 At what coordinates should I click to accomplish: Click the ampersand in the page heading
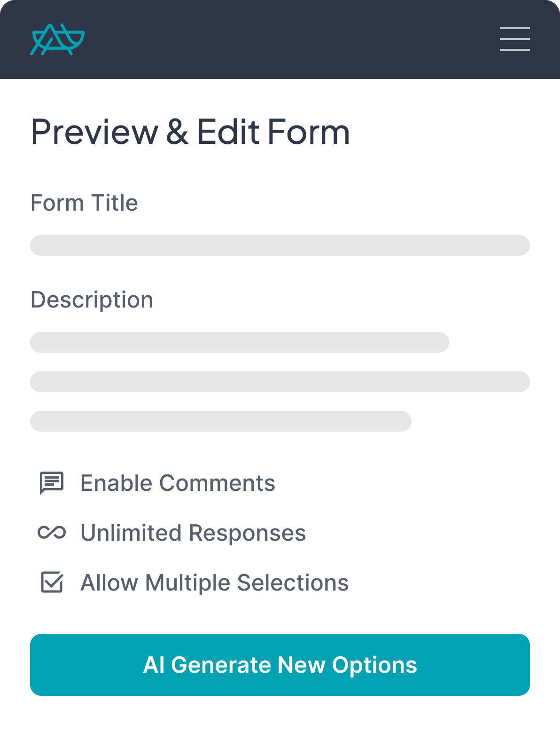point(177,132)
